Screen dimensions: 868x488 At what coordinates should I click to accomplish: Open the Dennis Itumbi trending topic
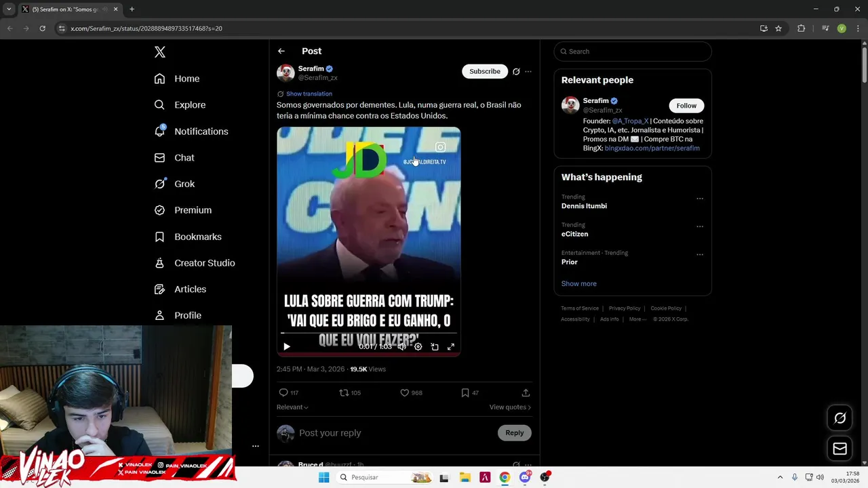[584, 206]
